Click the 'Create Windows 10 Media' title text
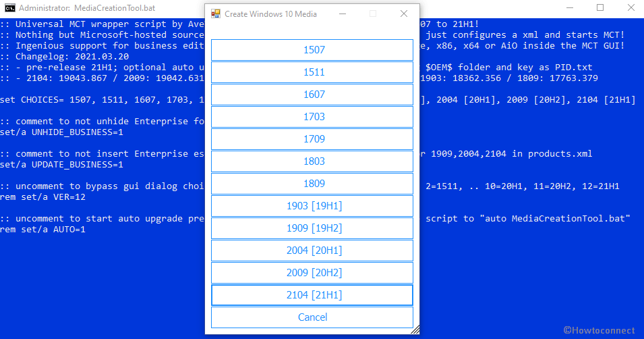Viewport: 644px width, 339px height. (x=270, y=14)
